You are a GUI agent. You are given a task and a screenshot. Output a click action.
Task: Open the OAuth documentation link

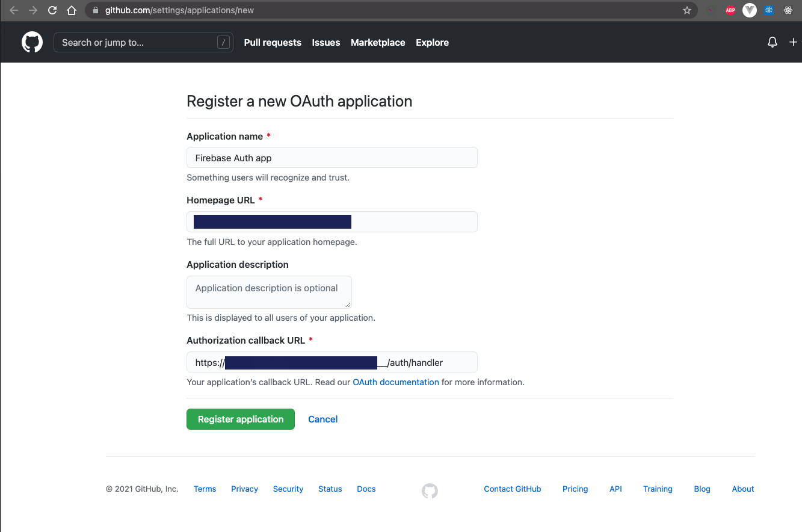396,382
